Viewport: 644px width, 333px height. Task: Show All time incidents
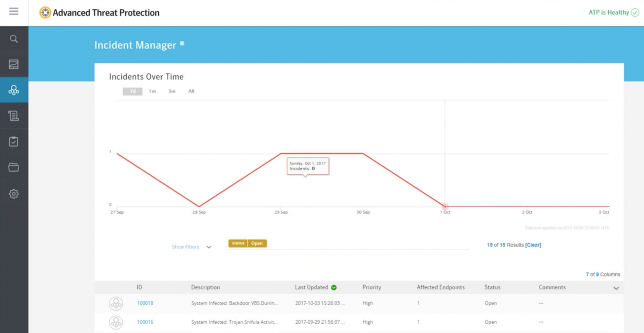click(191, 91)
